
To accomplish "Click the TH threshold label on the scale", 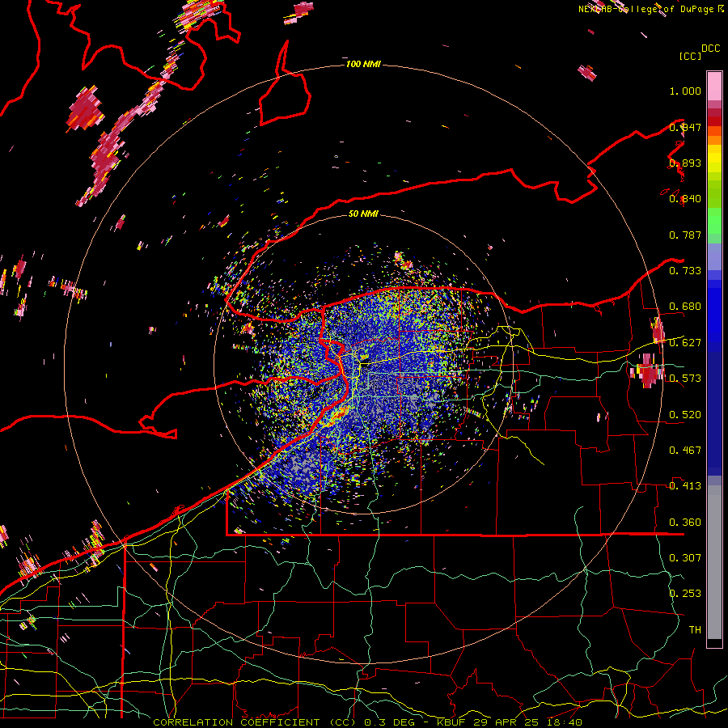I will click(x=695, y=630).
